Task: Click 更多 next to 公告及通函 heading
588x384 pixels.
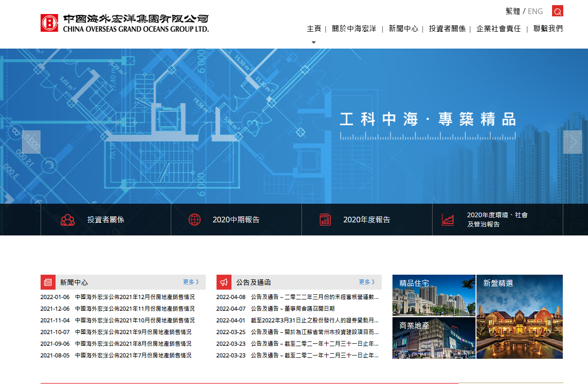Action: click(366, 282)
